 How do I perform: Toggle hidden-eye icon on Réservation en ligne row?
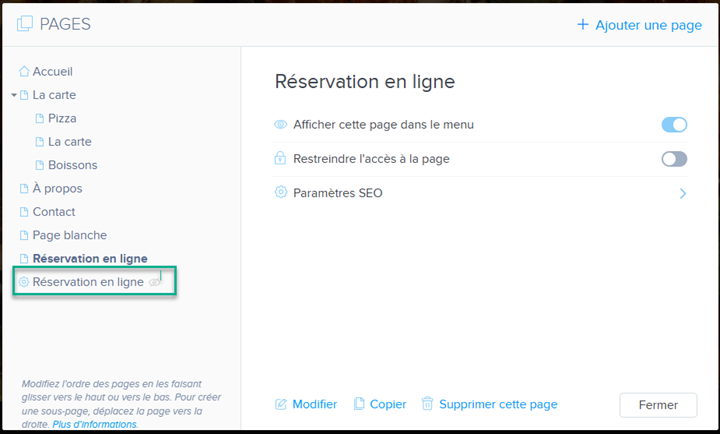tap(155, 282)
